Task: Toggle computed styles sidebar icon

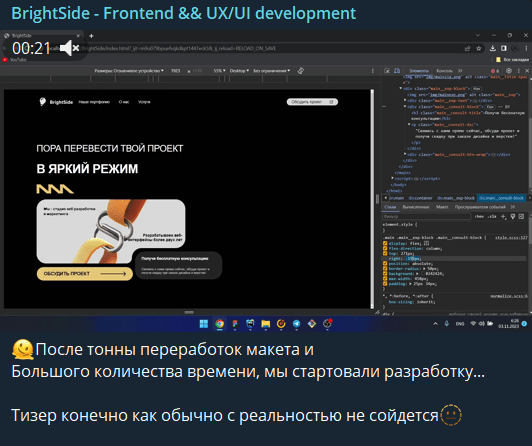Action: [521, 216]
